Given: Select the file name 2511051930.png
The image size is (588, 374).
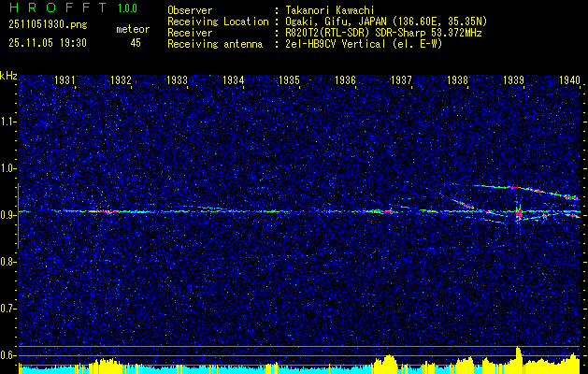Looking at the screenshot, I should point(48,25).
